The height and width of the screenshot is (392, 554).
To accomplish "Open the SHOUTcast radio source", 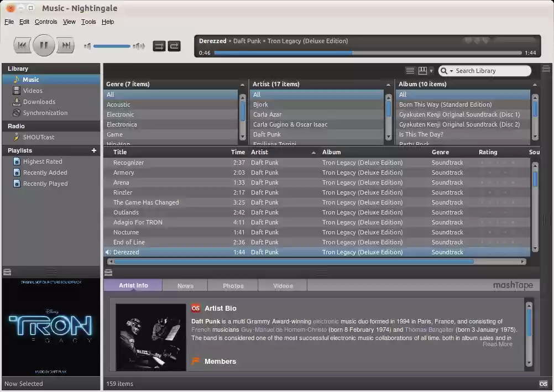I will coord(38,137).
